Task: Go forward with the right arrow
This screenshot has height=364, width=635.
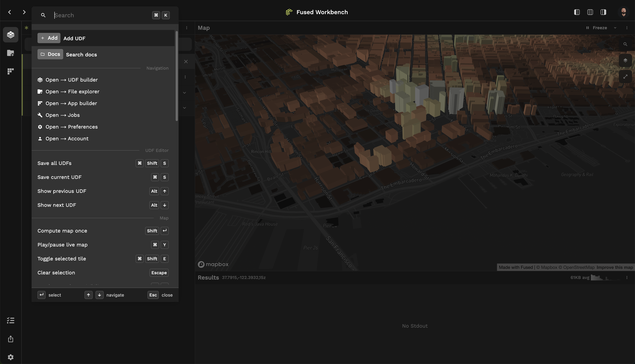Action: [24, 12]
